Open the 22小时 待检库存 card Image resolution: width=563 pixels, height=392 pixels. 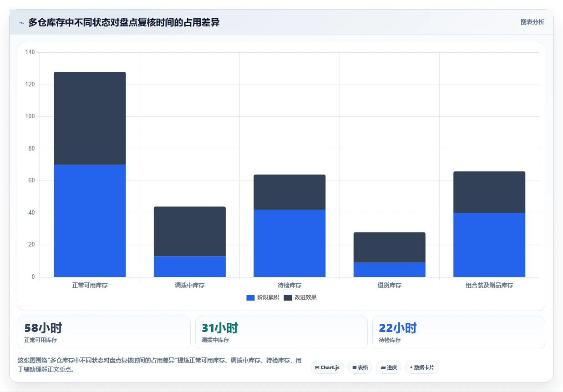(458, 332)
